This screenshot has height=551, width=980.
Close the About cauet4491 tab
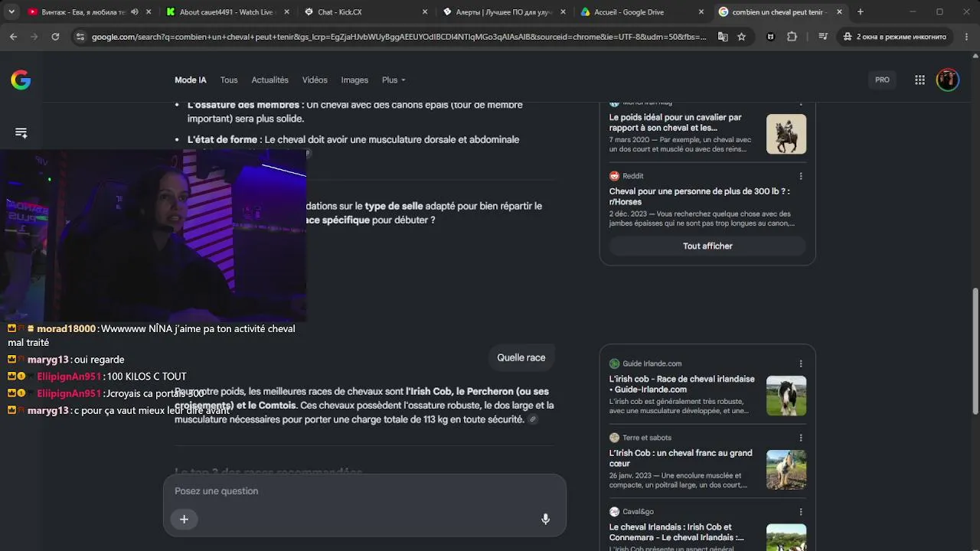pos(287,12)
